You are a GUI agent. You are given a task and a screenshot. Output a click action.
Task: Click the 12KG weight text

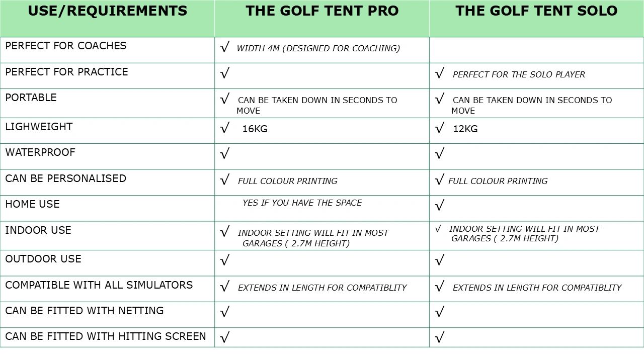click(465, 129)
